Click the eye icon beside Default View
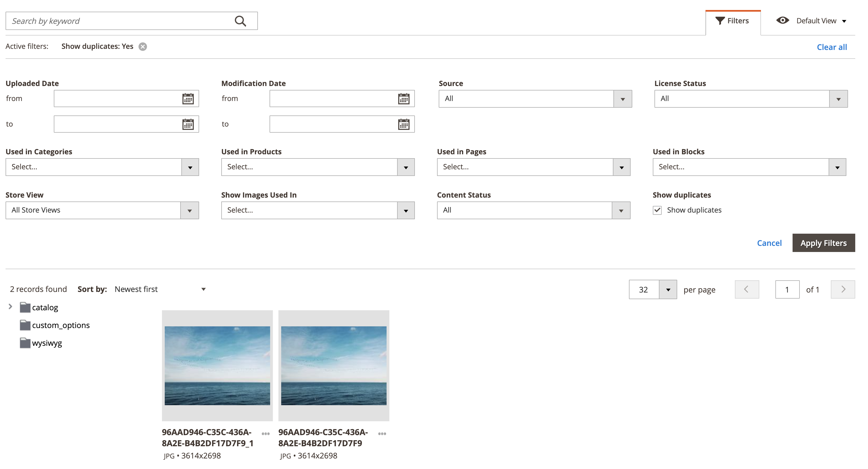 click(x=782, y=21)
